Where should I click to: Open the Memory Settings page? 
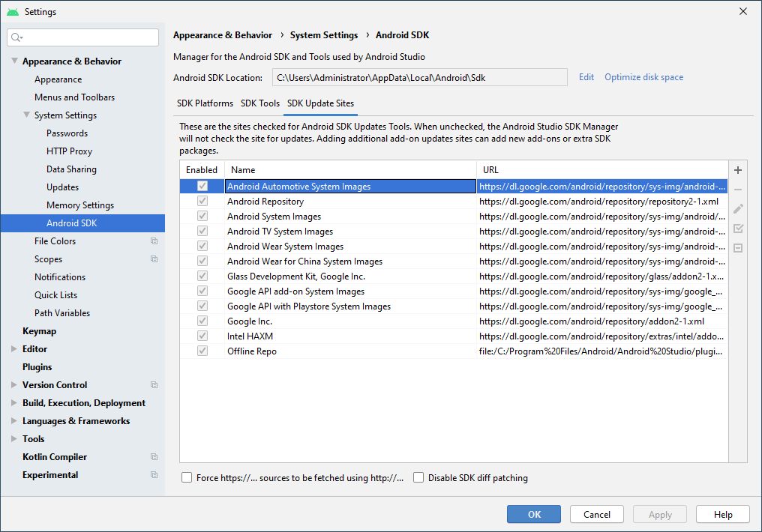(80, 205)
